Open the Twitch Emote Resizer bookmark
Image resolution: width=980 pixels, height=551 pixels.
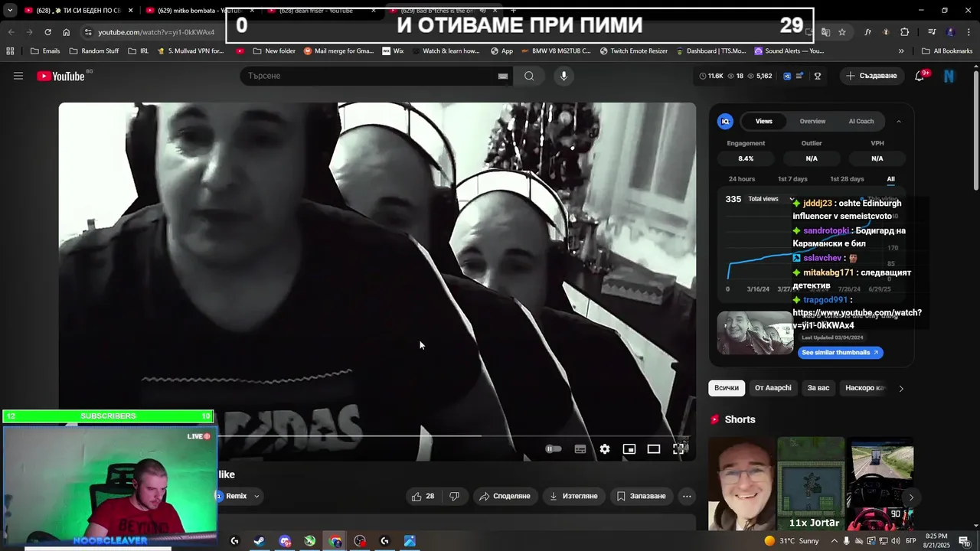tap(633, 51)
